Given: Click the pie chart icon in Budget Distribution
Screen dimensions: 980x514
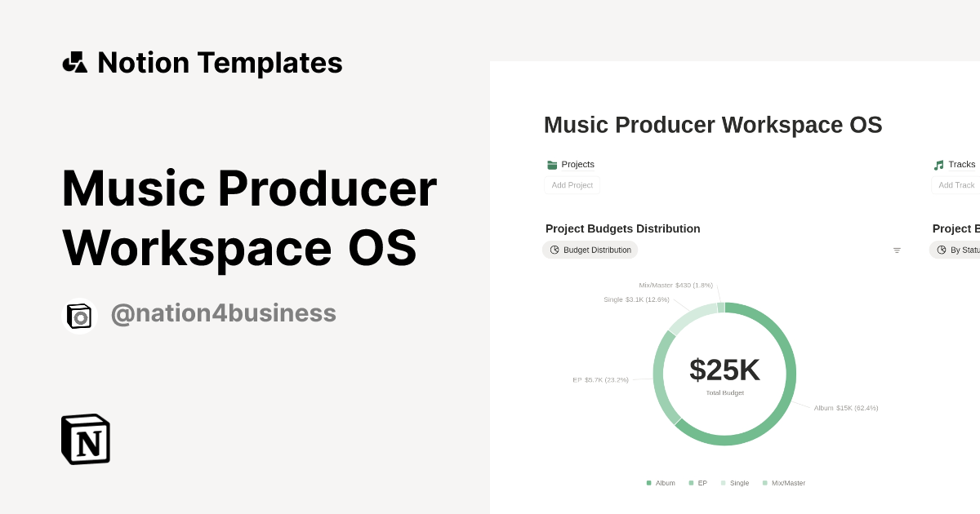Looking at the screenshot, I should pos(555,250).
